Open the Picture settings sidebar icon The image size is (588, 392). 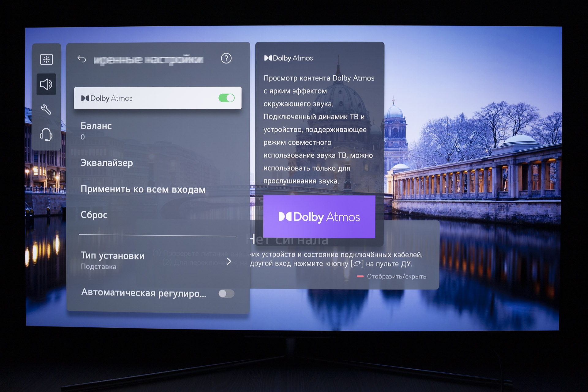(46, 59)
